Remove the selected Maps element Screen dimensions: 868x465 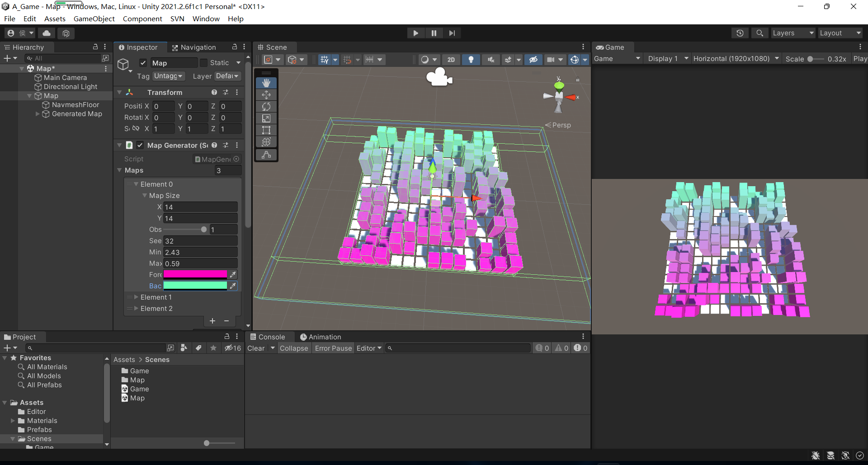pos(226,321)
